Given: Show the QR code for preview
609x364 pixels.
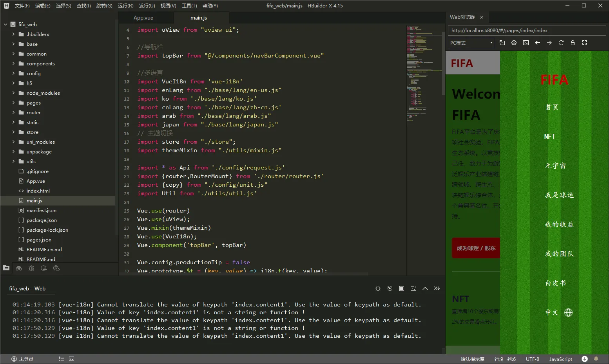Looking at the screenshot, I should click(x=584, y=43).
